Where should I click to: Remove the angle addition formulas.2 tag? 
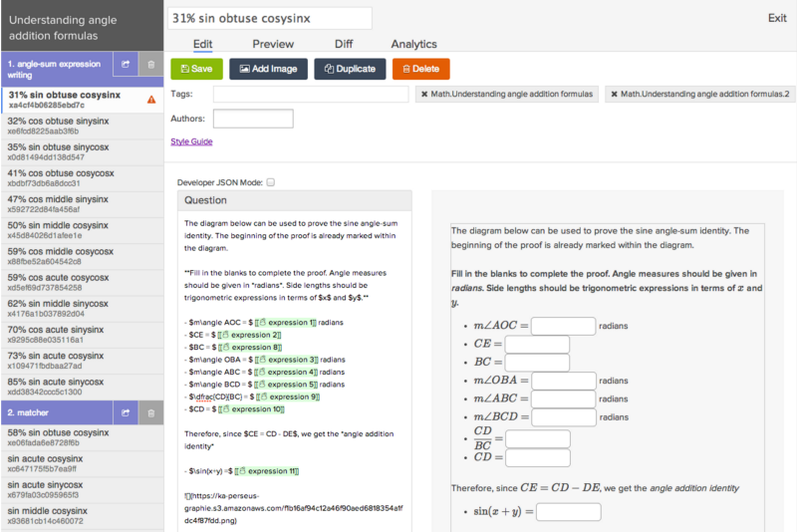click(x=614, y=95)
